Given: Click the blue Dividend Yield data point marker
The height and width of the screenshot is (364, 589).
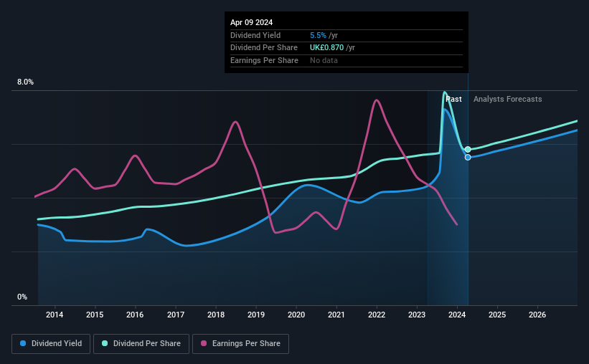Looking at the screenshot, I should click(468, 157).
